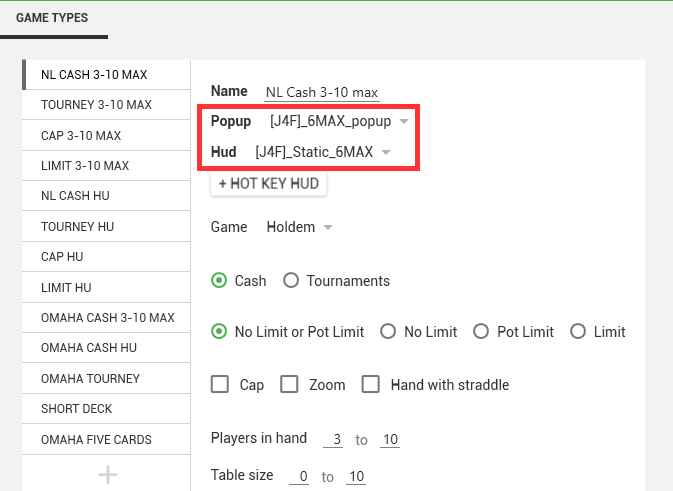The width and height of the screenshot is (673, 491).
Task: Select OMAHA TOURNEY game type
Action: (x=106, y=379)
